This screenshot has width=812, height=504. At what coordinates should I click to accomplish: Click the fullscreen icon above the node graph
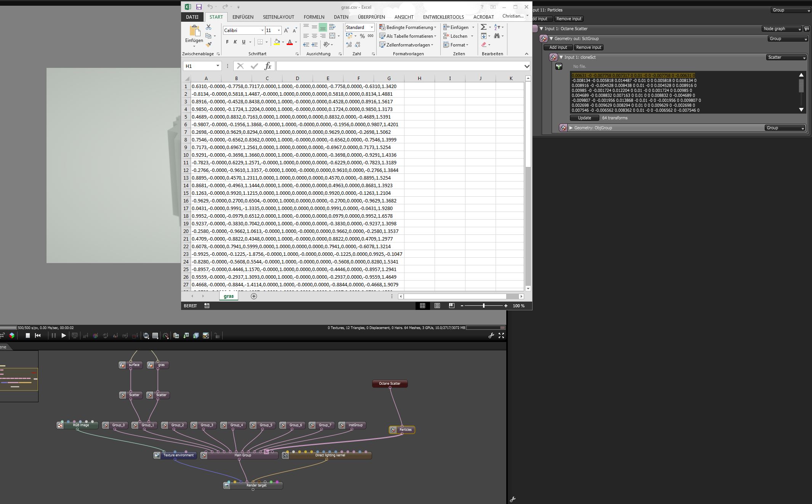pyautogui.click(x=501, y=335)
